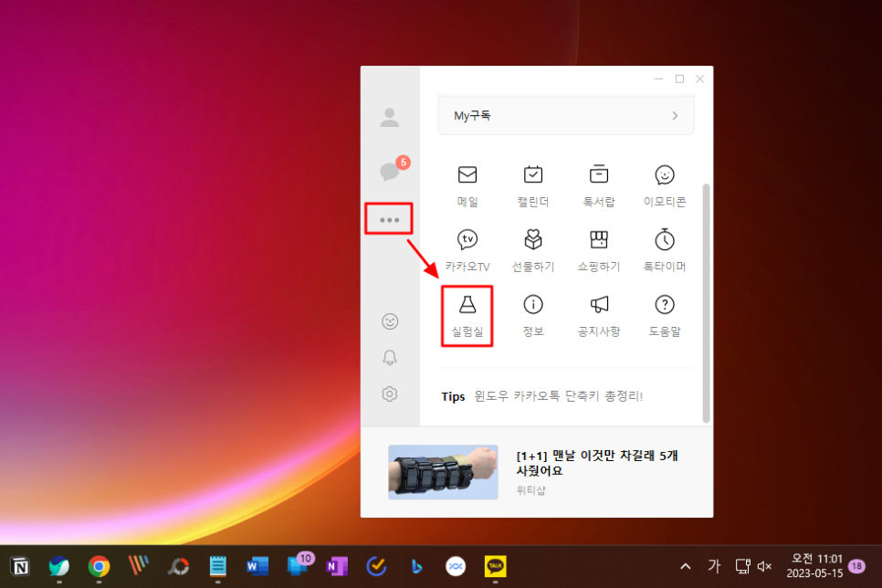Image resolution: width=882 pixels, height=588 pixels.
Task: Click the muted volume tray icon
Action: [764, 566]
